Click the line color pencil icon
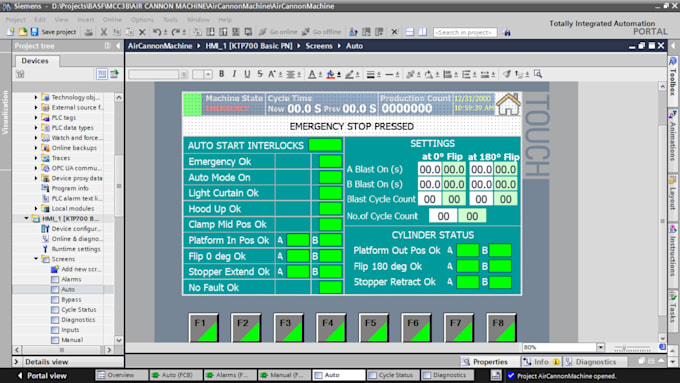This screenshot has height=383, width=680. pyautogui.click(x=349, y=74)
